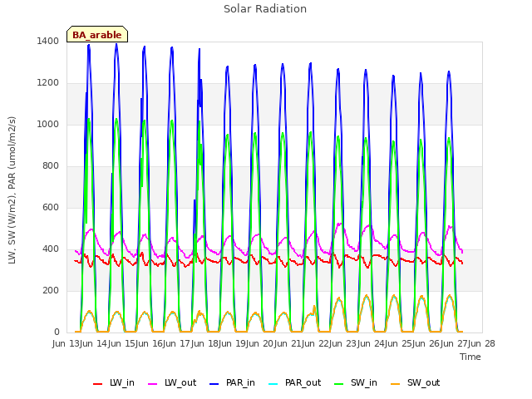Click the PAR_in blue legend swatch
This screenshot has height=399, width=532.
pos(214,384)
